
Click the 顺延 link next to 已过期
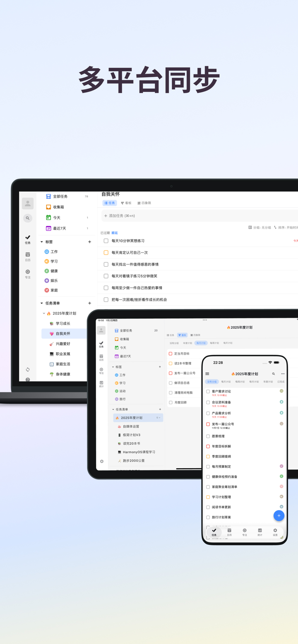(115, 233)
